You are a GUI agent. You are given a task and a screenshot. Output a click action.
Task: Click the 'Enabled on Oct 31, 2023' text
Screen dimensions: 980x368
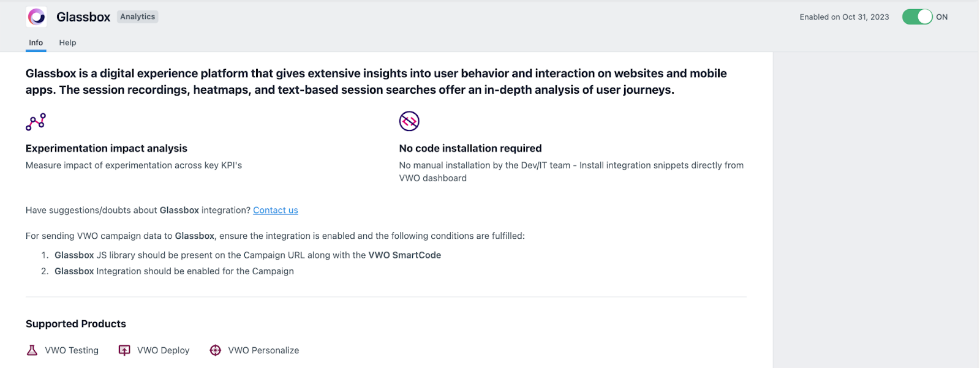844,17
